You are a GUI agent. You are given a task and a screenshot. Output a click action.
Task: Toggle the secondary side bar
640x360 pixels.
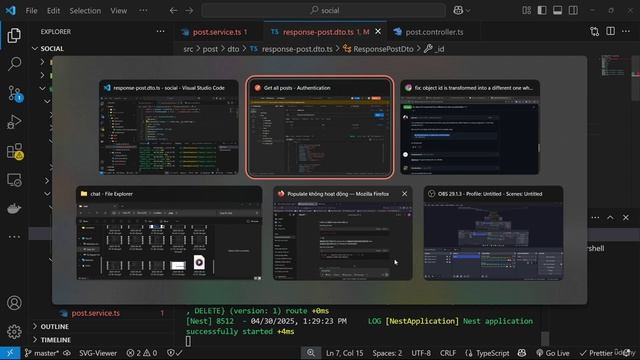(x=573, y=11)
